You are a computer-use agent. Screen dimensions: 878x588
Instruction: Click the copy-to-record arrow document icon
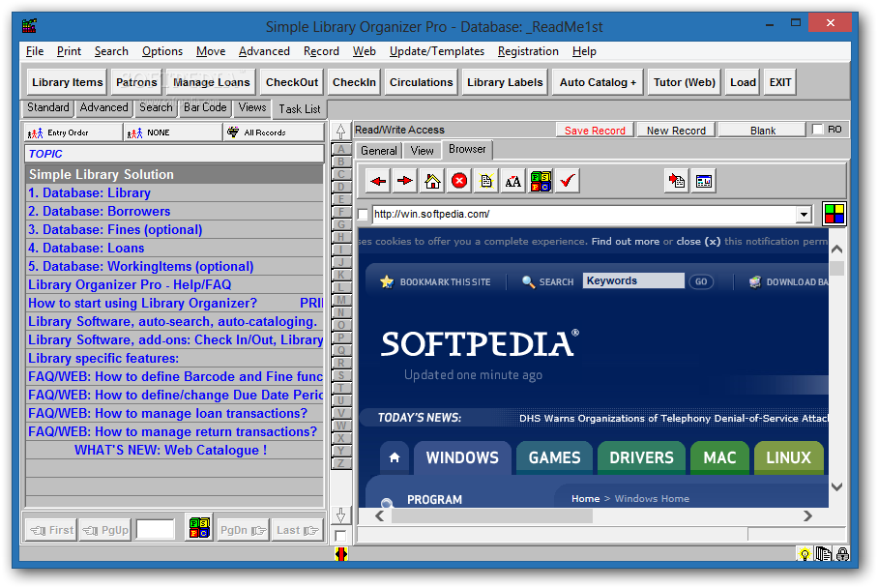pos(677,181)
